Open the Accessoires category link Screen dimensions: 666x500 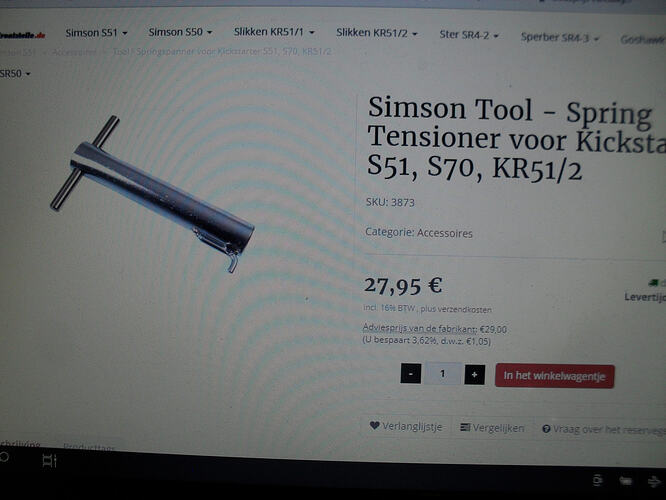tap(445, 233)
